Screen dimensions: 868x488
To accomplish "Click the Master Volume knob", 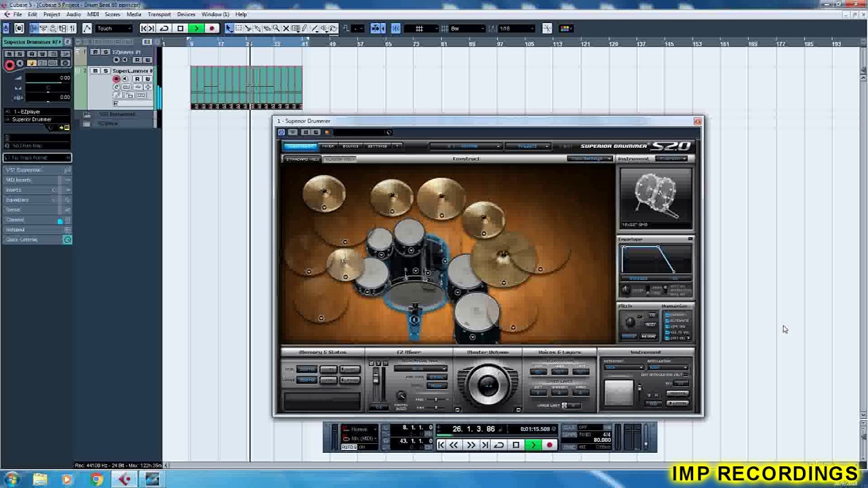I will point(488,385).
